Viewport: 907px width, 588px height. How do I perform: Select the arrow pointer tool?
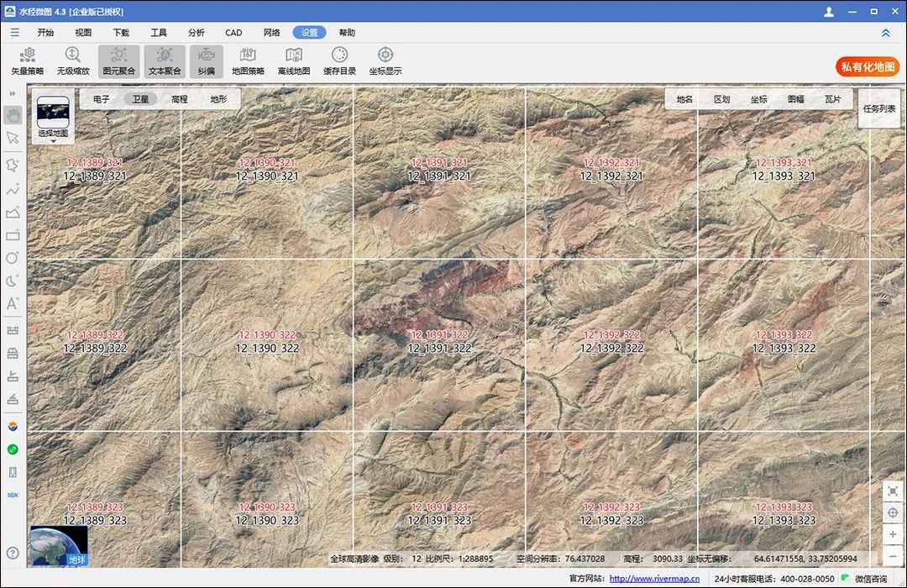tap(13, 138)
